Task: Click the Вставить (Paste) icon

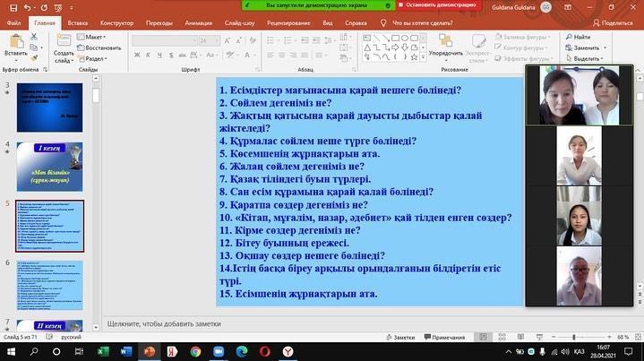Action: pos(16,47)
